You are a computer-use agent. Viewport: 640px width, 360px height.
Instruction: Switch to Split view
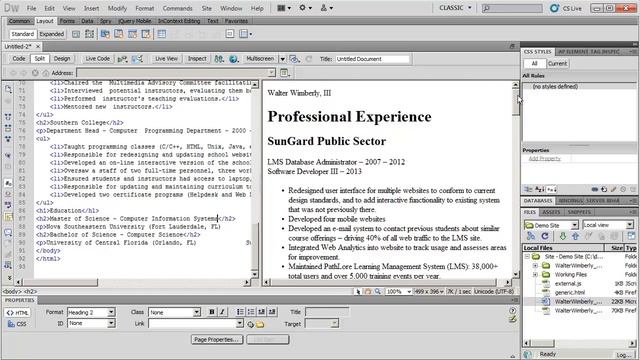click(x=40, y=59)
